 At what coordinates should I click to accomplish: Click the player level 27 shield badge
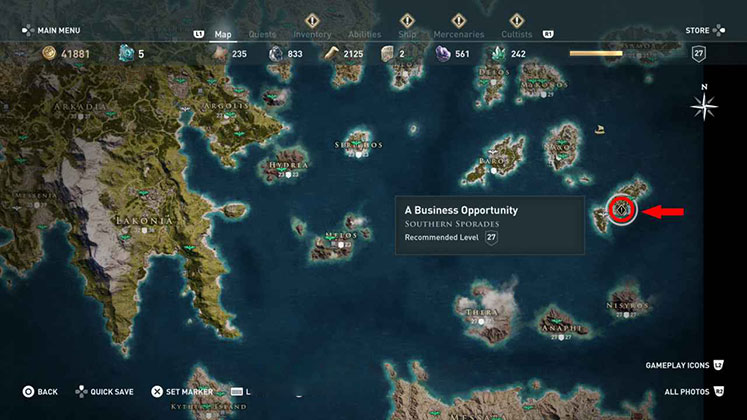click(x=698, y=53)
